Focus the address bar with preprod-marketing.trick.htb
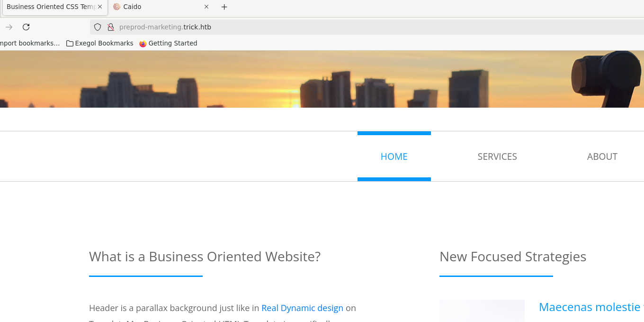The height and width of the screenshot is (322, 644). point(331,27)
